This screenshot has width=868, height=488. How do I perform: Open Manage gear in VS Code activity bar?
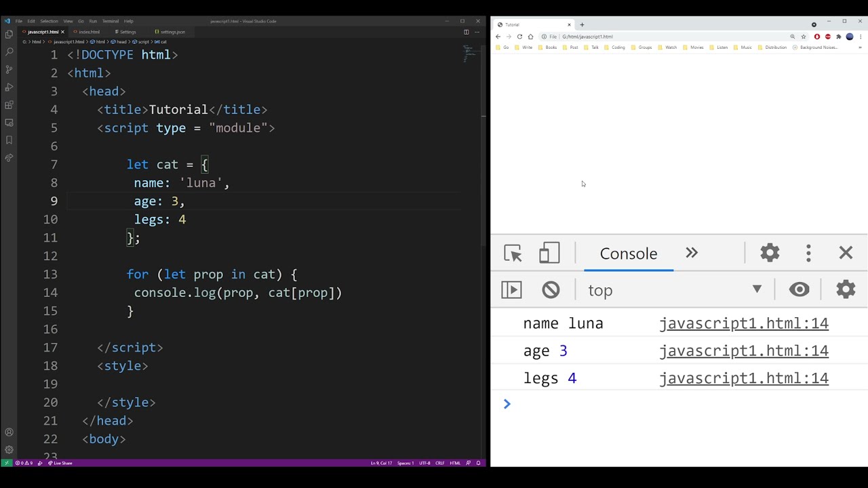pos(9,449)
